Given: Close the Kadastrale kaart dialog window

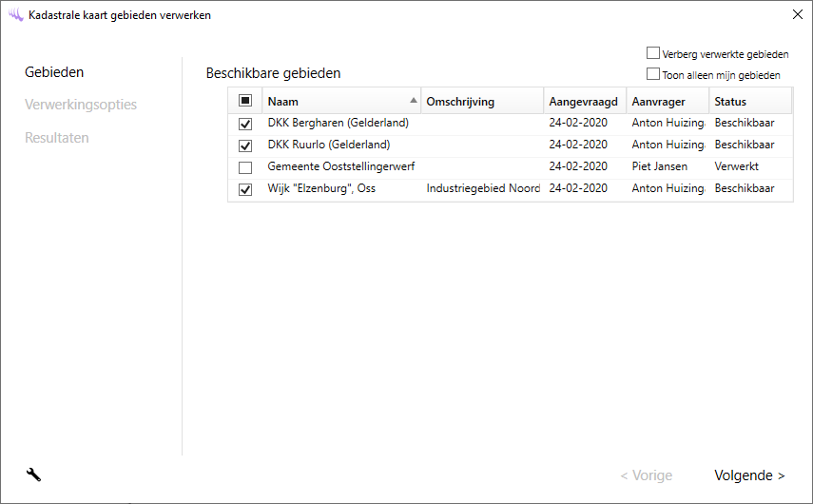Looking at the screenshot, I should pos(797,14).
